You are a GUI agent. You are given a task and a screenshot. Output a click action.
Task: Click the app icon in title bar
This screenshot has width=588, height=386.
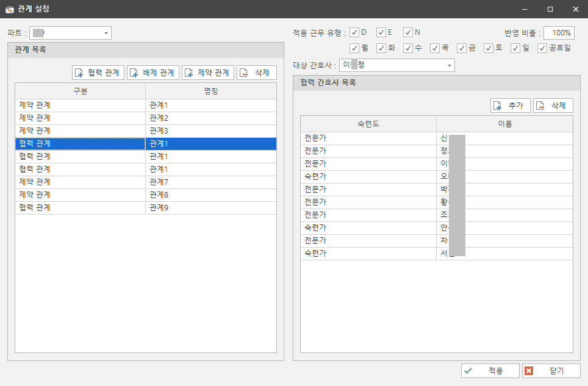click(x=9, y=9)
